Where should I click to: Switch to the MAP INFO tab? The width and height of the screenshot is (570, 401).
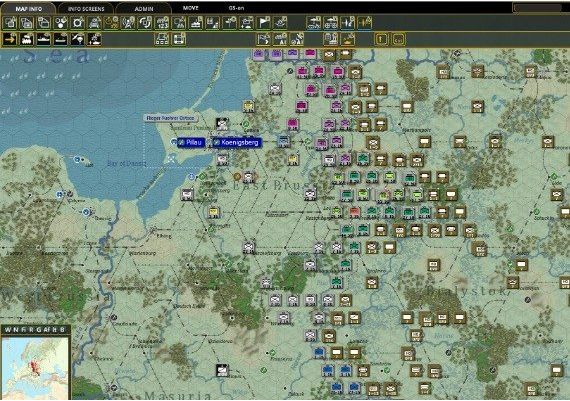coord(28,8)
